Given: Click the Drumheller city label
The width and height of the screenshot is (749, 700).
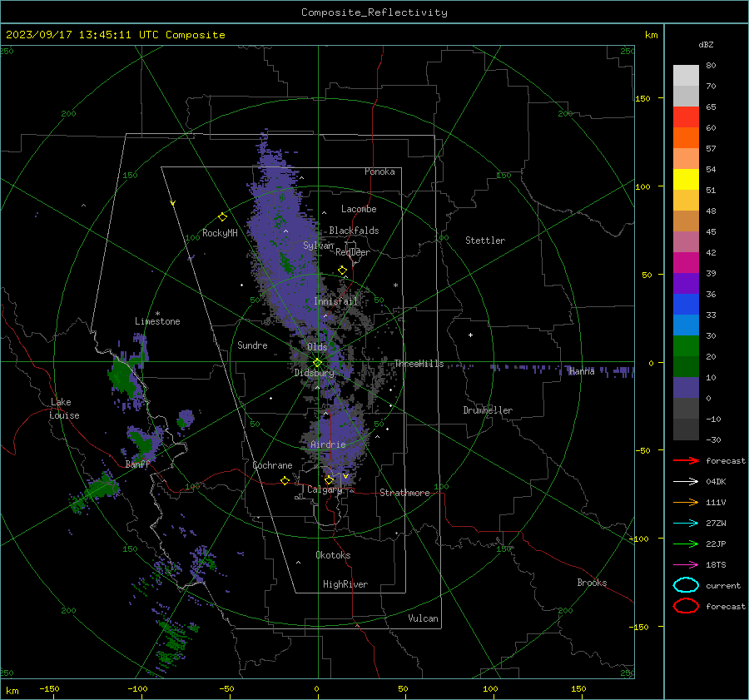Looking at the screenshot, I should tap(488, 410).
